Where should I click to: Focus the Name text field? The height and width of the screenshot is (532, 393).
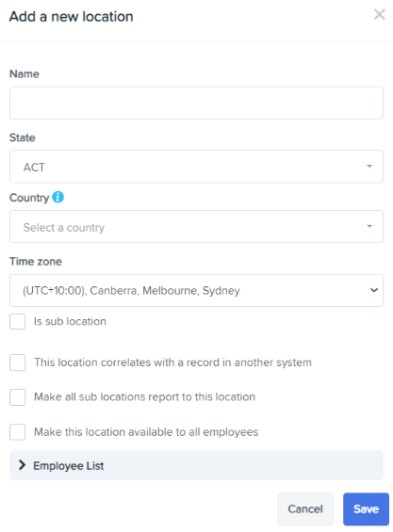pos(196,103)
